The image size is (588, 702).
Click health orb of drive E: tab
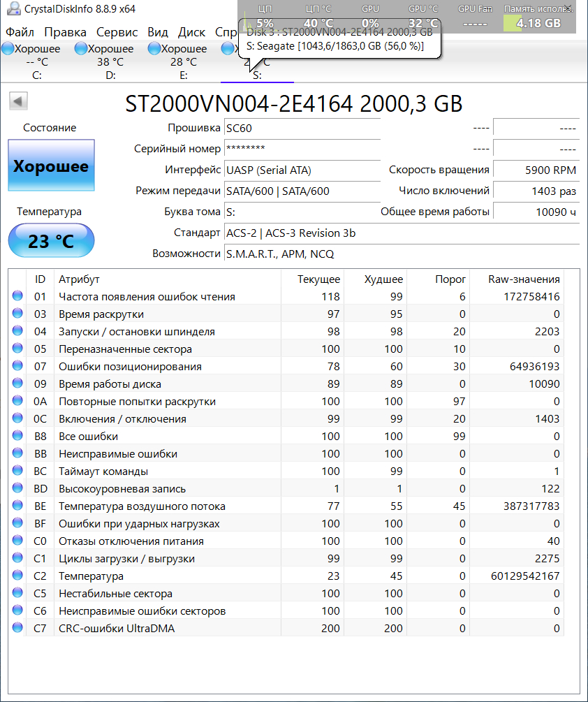(154, 48)
